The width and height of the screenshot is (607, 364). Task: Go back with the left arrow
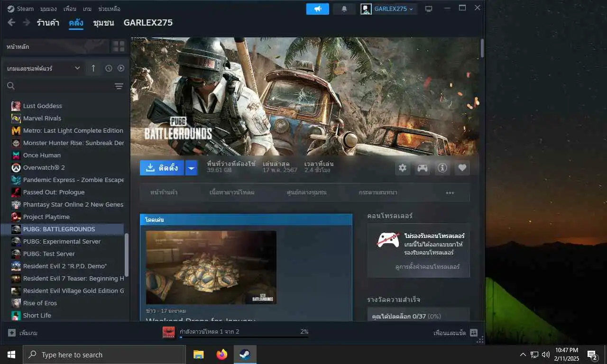[11, 22]
